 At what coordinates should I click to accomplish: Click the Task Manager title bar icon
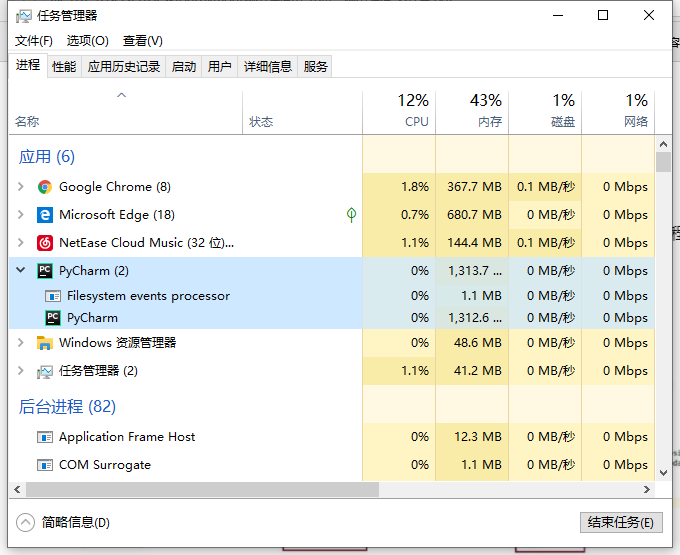click(x=24, y=16)
